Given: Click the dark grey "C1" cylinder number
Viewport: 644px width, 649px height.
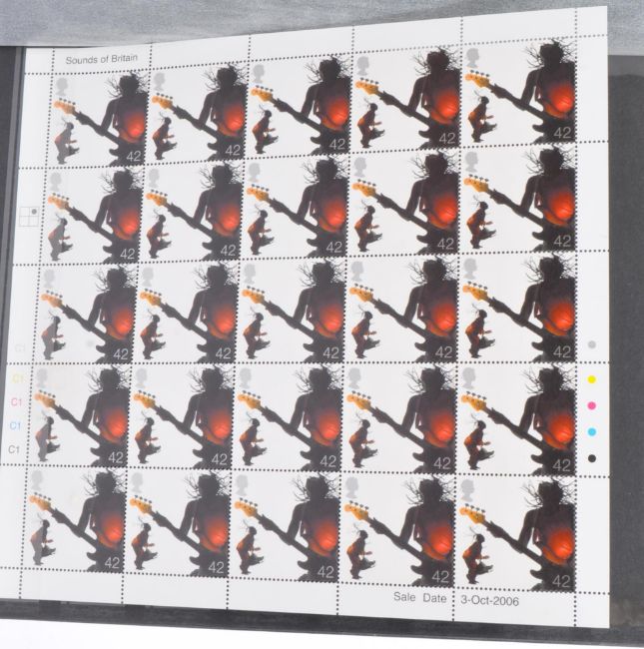Looking at the screenshot, I should pyautogui.click(x=14, y=449).
